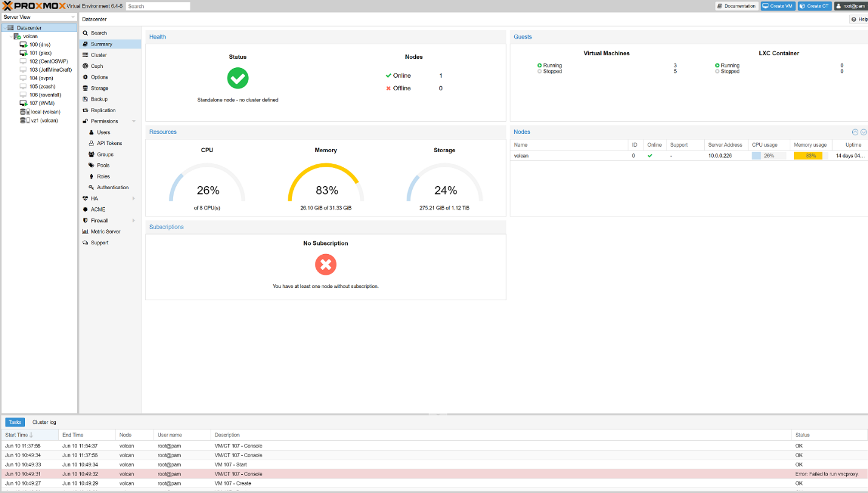Click the Create VM button

(x=778, y=6)
